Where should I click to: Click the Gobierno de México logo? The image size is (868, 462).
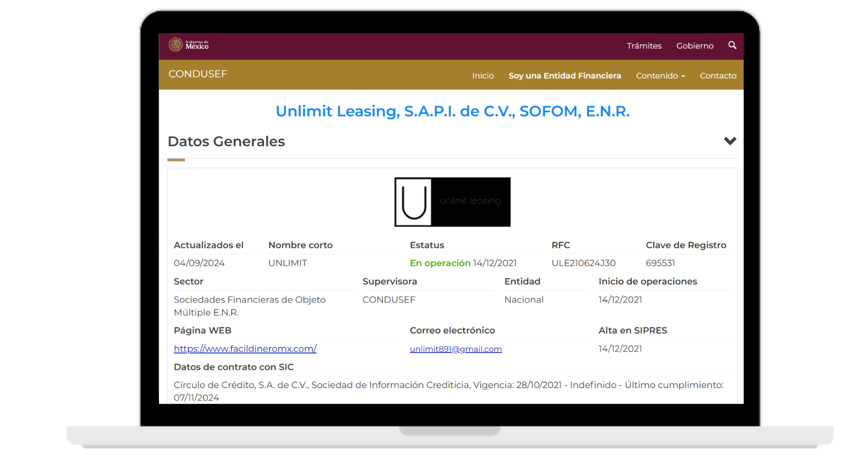[189, 45]
